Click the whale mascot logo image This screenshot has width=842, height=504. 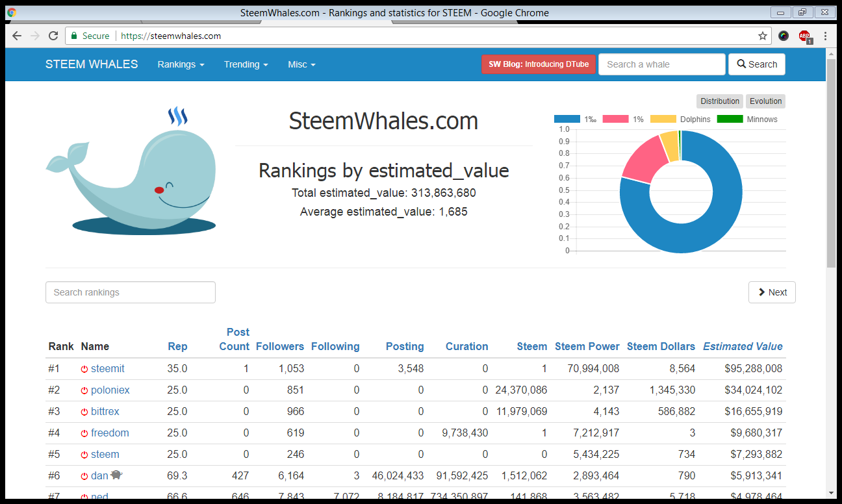click(131, 171)
